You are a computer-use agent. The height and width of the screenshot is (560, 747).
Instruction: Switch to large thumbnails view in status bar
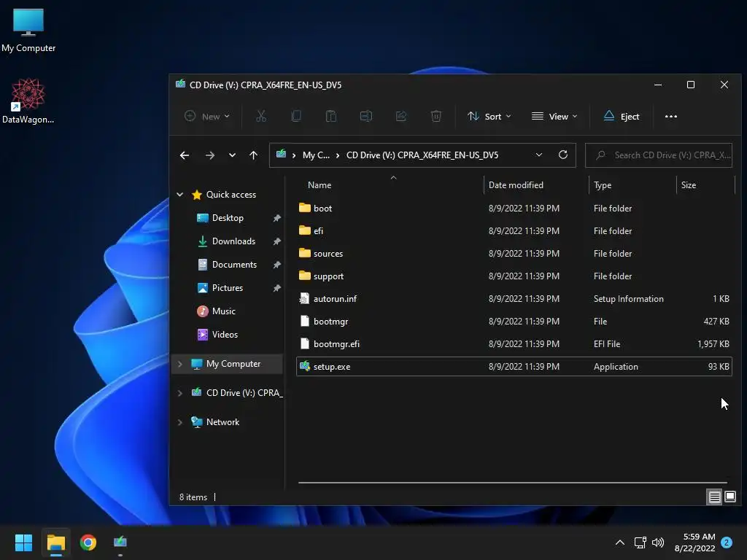pyautogui.click(x=730, y=497)
